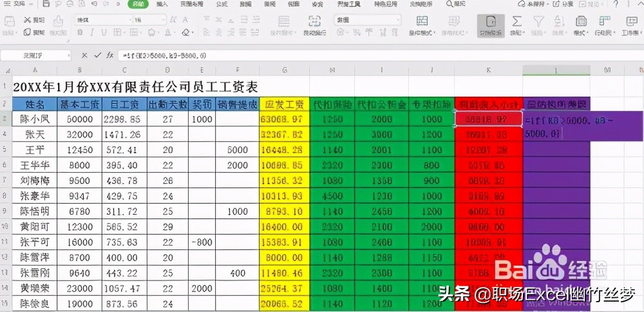Select the cell containing 陈小凤
Viewport: 644px width, 312px height.
click(x=35, y=119)
